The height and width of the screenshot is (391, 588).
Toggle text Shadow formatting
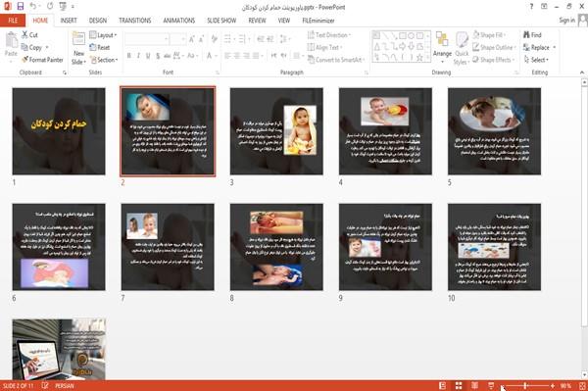coord(158,56)
